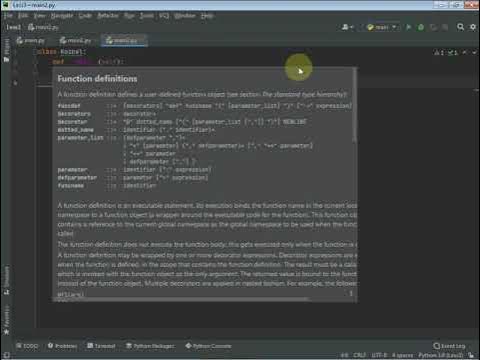
Task: Click the horizontal scrollbar of documentation popup
Action: pyautogui.click(x=182, y=300)
